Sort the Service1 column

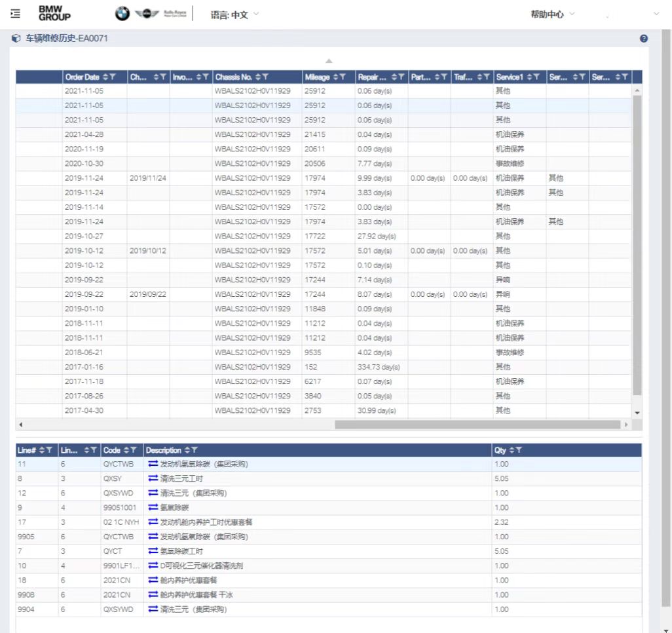pyautogui.click(x=529, y=77)
